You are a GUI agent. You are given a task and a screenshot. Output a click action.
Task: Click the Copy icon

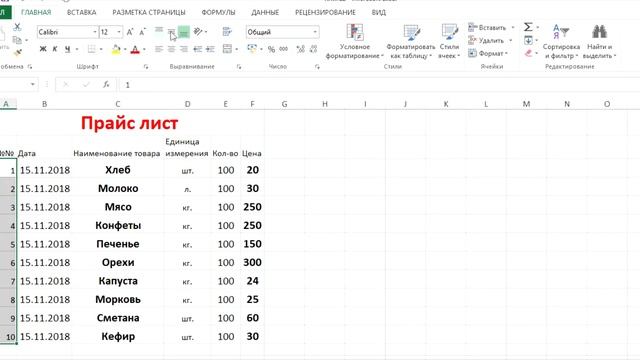tap(17, 40)
